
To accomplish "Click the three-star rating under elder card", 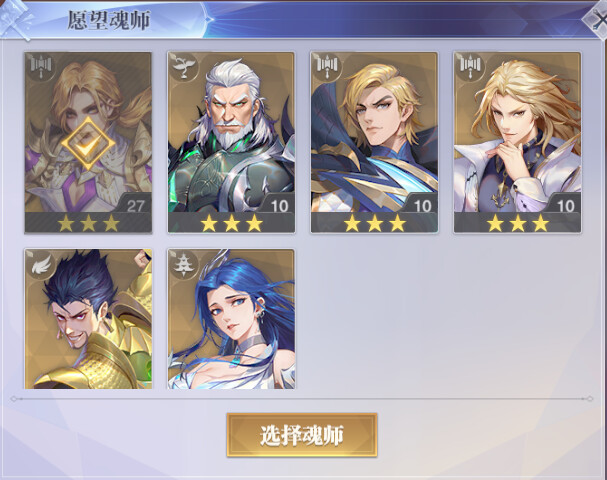I will point(231,223).
